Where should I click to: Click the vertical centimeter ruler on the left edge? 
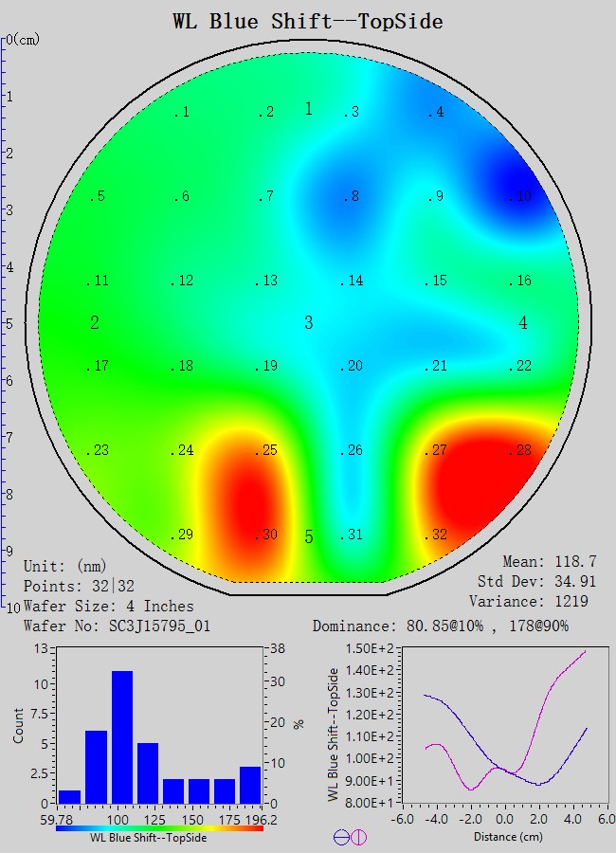pos(5,322)
